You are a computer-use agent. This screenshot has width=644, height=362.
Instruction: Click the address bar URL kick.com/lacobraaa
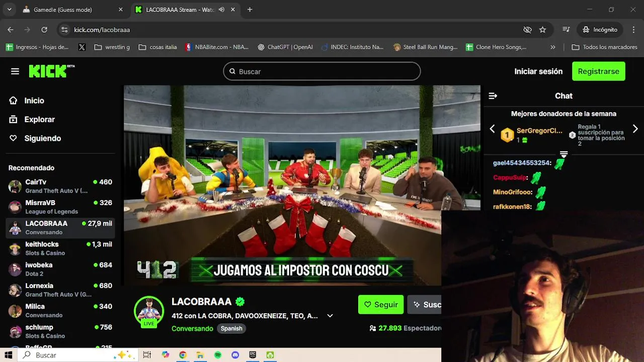[102, 30]
